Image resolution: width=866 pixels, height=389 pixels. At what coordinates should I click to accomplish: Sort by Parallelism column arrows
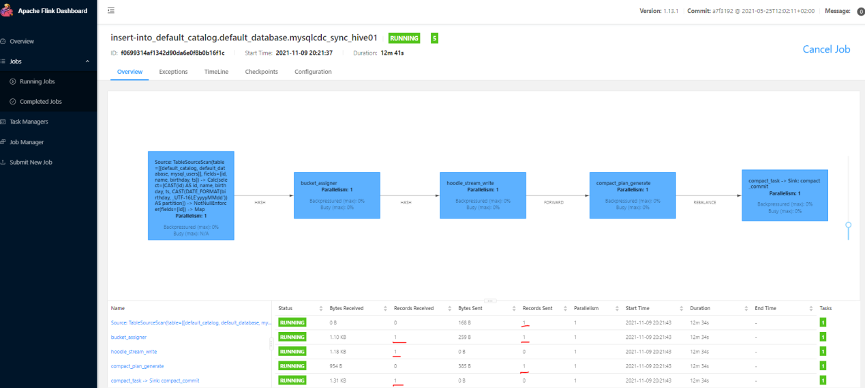click(618, 308)
